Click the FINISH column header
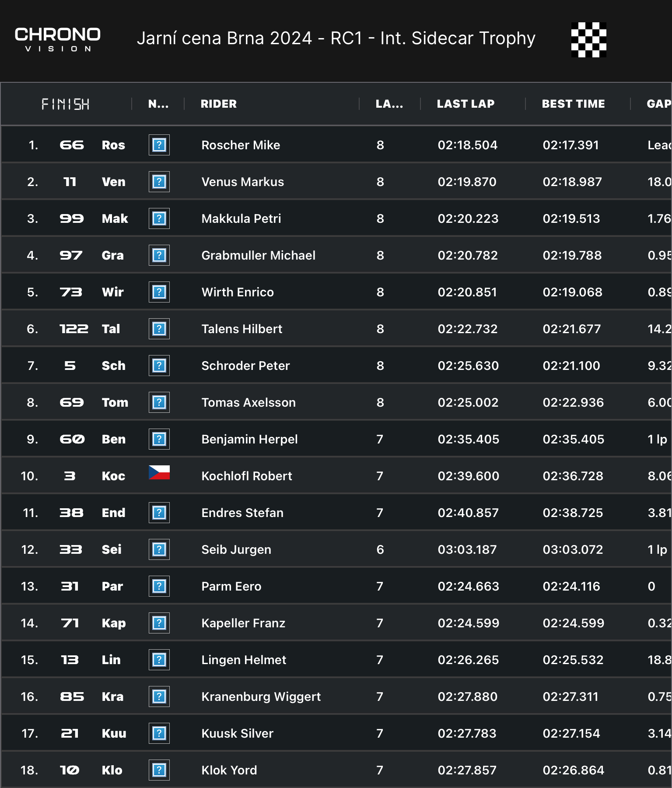Viewport: 672px width, 788px height. tap(66, 104)
